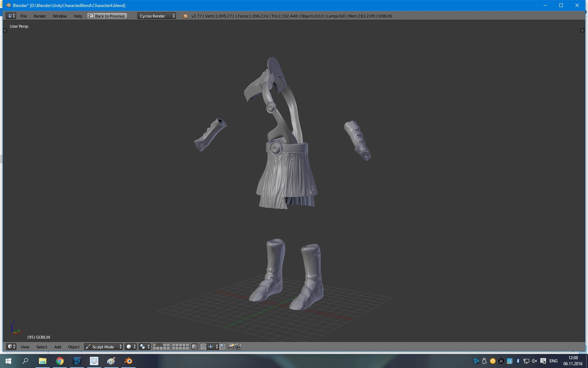Toggle the snap magnet icon
588x368 pixels.
pos(203,347)
